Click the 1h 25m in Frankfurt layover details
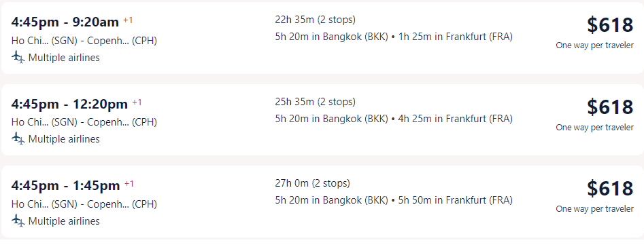 click(456, 37)
